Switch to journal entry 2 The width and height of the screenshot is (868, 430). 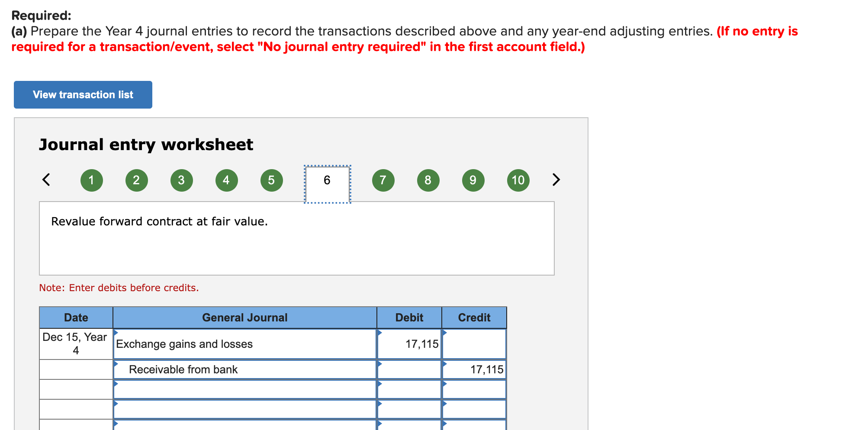[137, 180]
